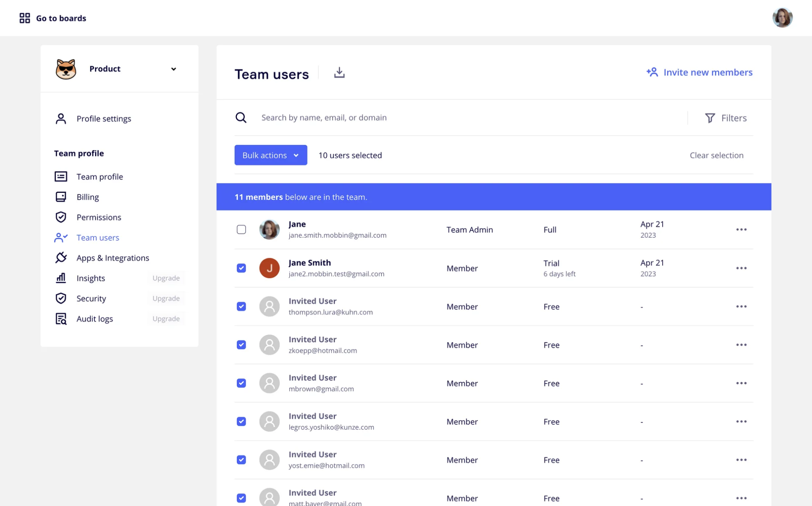This screenshot has width=812, height=506.
Task: Click Jane Smith's Trial license text
Action: pos(551,263)
